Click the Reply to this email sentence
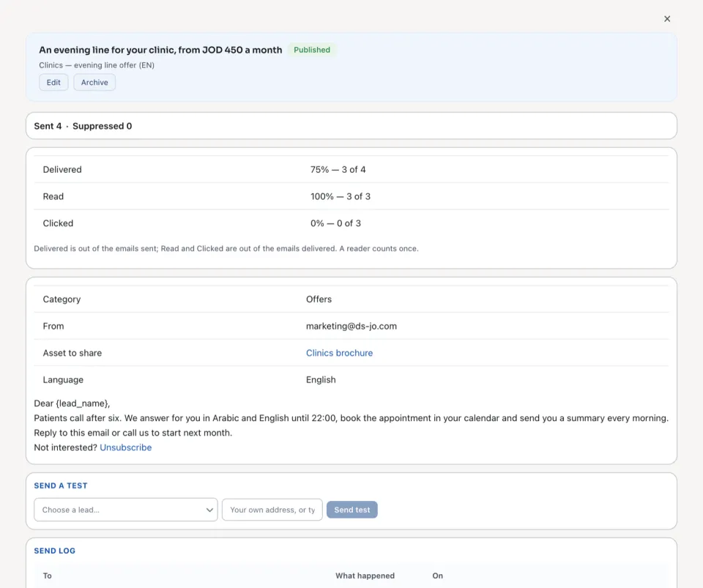The width and height of the screenshot is (703, 588). 133,433
